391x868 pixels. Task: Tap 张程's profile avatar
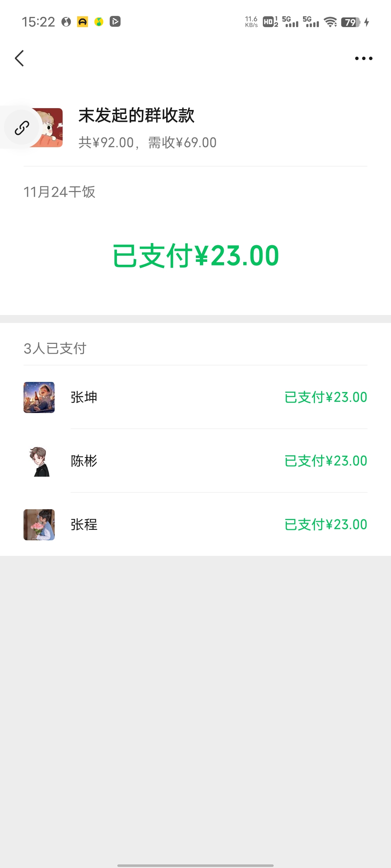click(39, 525)
